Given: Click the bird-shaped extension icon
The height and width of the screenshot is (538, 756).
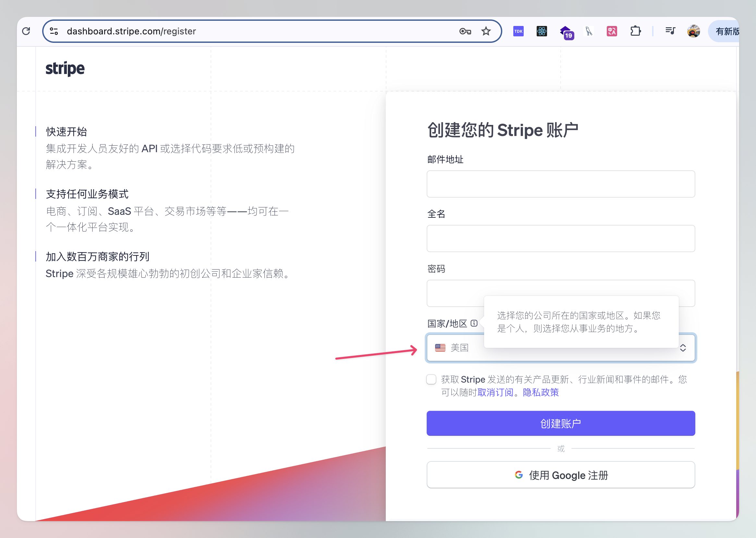Looking at the screenshot, I should (x=589, y=31).
